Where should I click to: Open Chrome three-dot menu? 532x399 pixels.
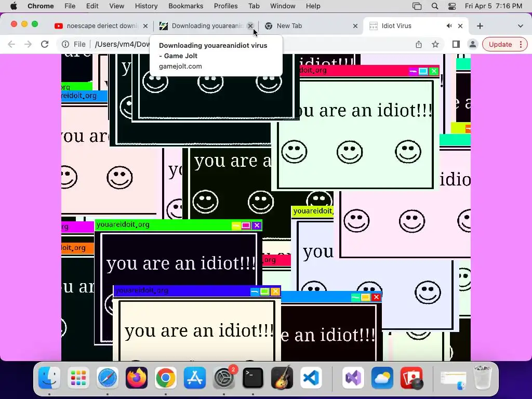point(521,45)
